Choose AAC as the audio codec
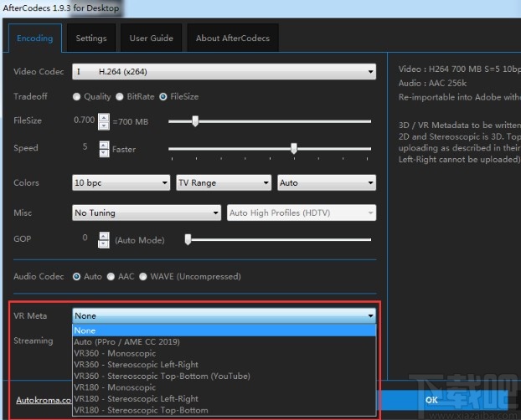The width and height of the screenshot is (521, 420). coord(111,276)
